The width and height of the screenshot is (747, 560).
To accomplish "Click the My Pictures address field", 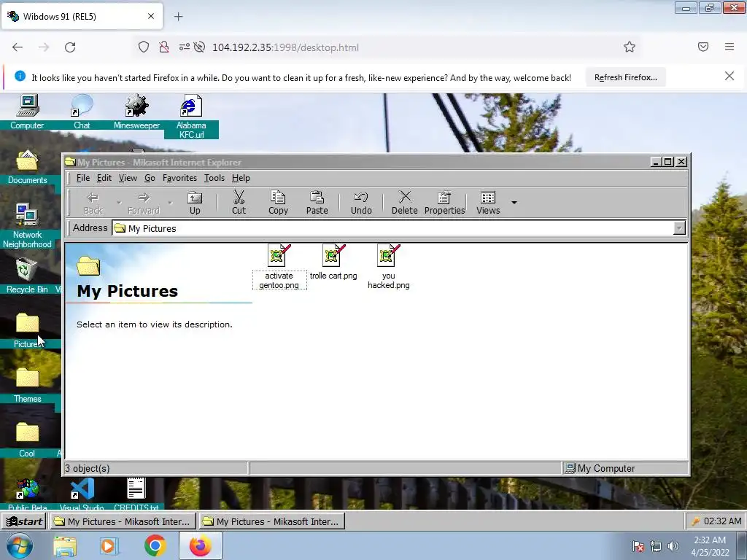I will coord(394,228).
